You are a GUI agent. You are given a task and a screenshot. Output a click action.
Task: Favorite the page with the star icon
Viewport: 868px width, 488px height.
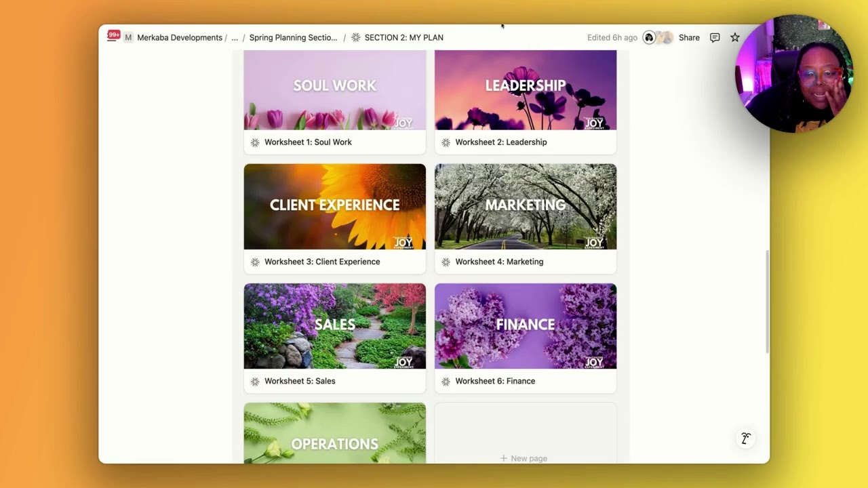735,37
